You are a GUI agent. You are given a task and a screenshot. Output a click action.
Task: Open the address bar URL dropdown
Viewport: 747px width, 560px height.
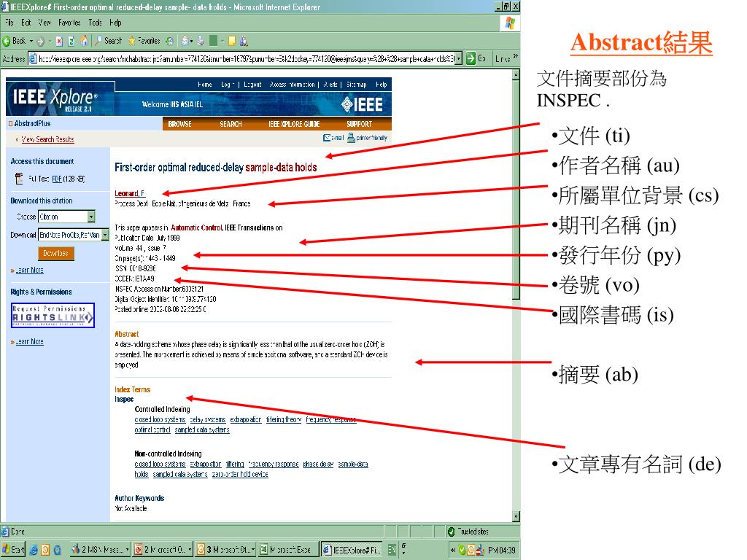[x=458, y=58]
